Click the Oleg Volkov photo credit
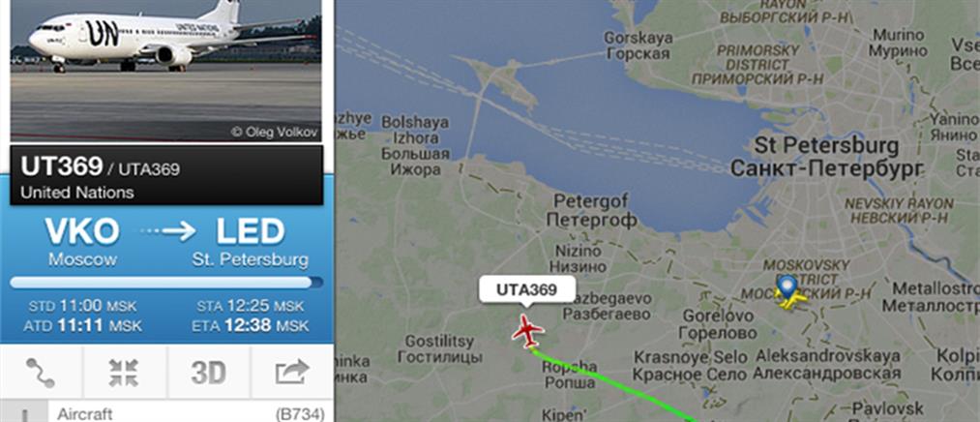Image resolution: width=980 pixels, height=422 pixels. click(x=275, y=132)
